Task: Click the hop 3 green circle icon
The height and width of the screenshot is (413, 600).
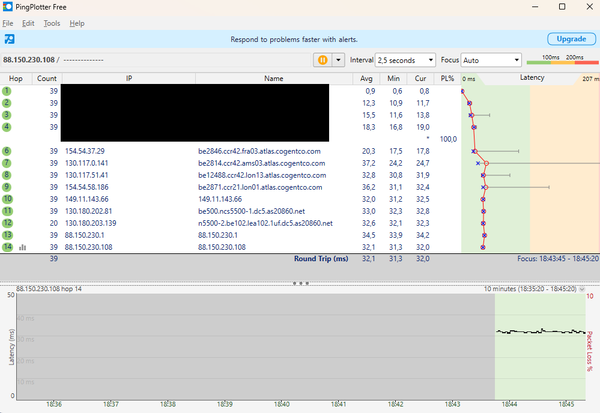Action: 7,115
